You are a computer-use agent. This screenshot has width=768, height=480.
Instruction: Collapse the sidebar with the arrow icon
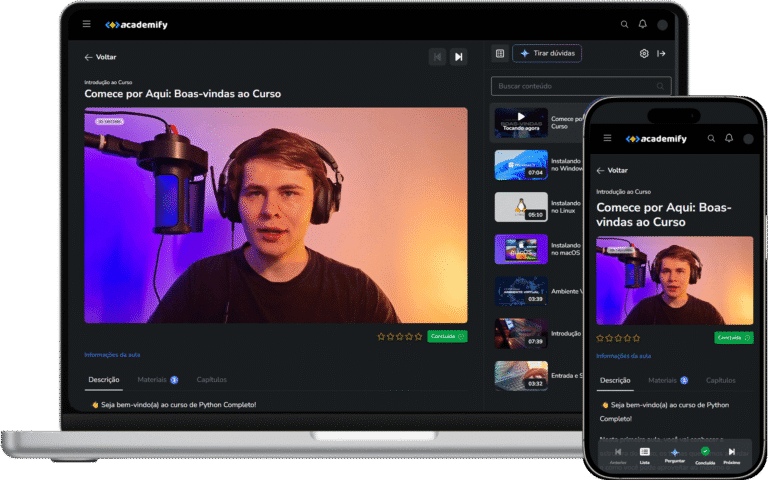pyautogui.click(x=661, y=54)
